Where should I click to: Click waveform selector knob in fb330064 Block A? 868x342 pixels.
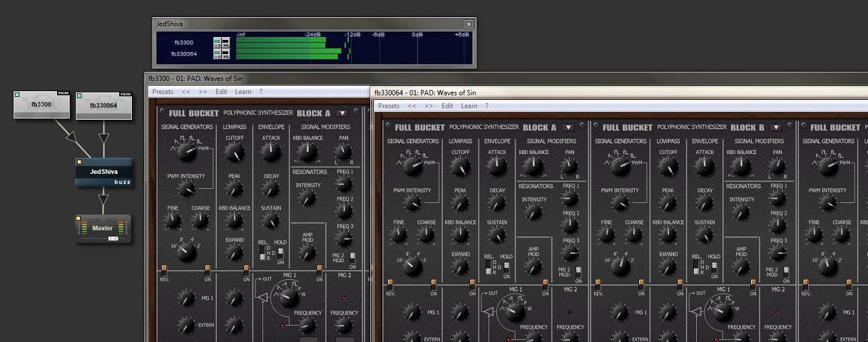(412, 166)
